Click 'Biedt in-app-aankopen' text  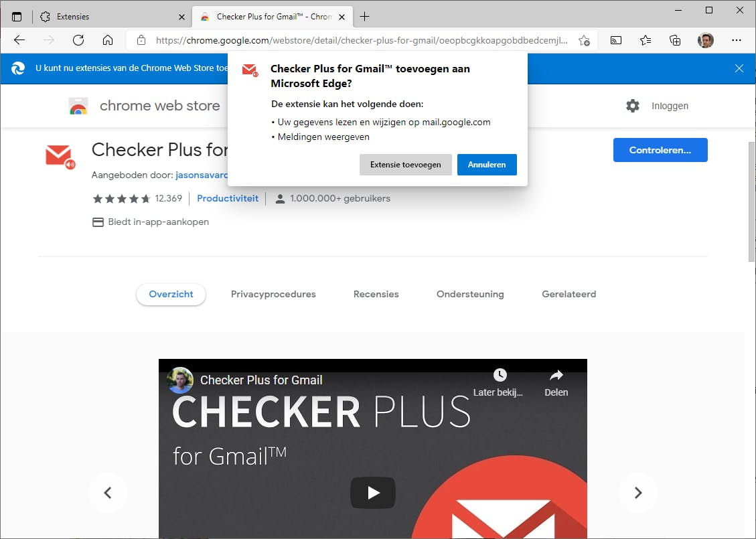tap(158, 222)
